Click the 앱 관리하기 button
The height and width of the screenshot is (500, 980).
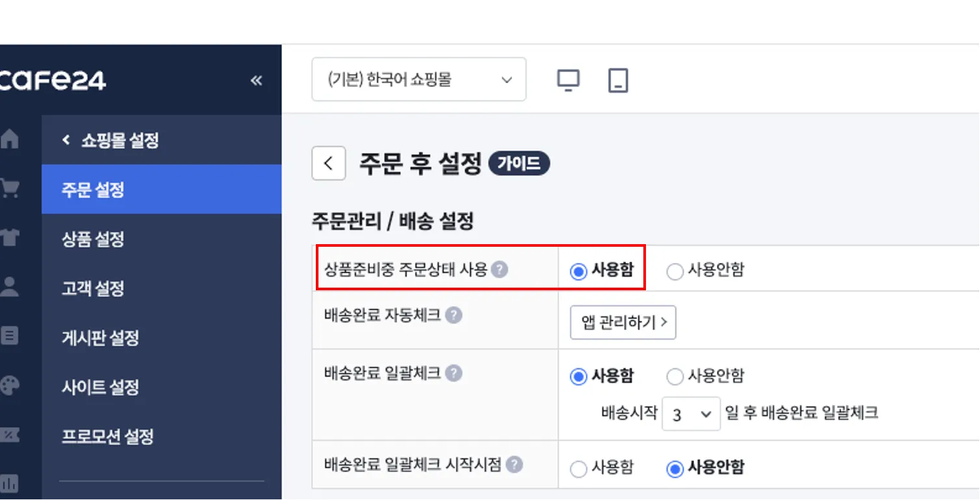[623, 323]
